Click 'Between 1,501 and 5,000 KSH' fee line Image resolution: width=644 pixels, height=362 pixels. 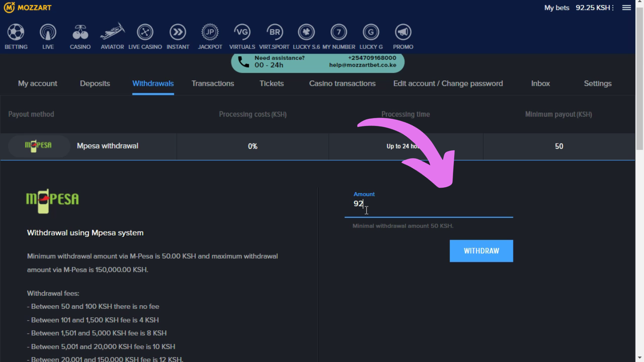point(97,333)
